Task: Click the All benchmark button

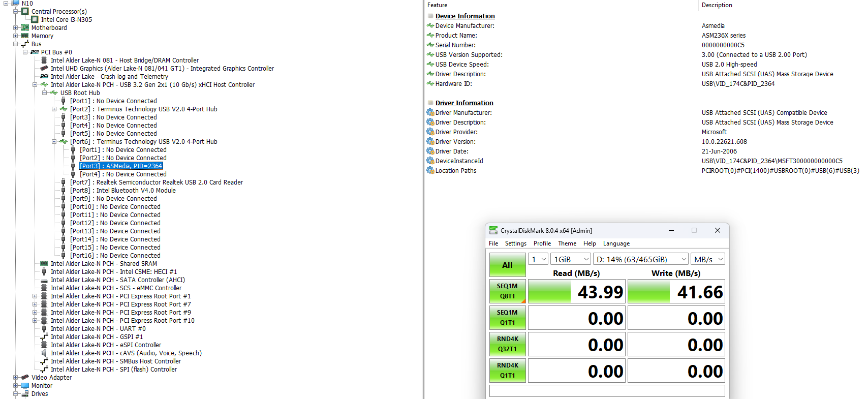Action: (x=507, y=265)
